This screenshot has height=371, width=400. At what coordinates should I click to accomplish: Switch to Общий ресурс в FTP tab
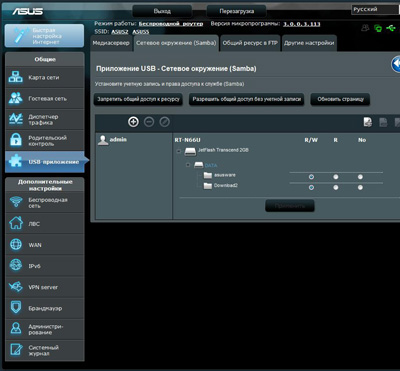[250, 43]
